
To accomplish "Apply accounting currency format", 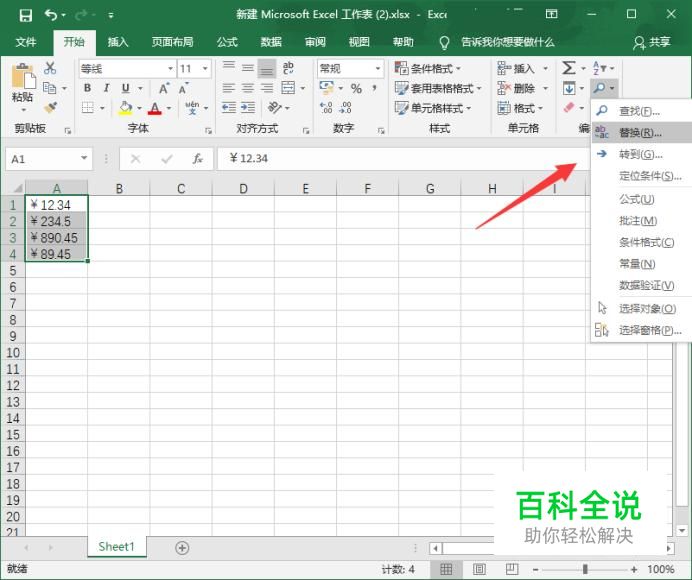I will (x=327, y=87).
